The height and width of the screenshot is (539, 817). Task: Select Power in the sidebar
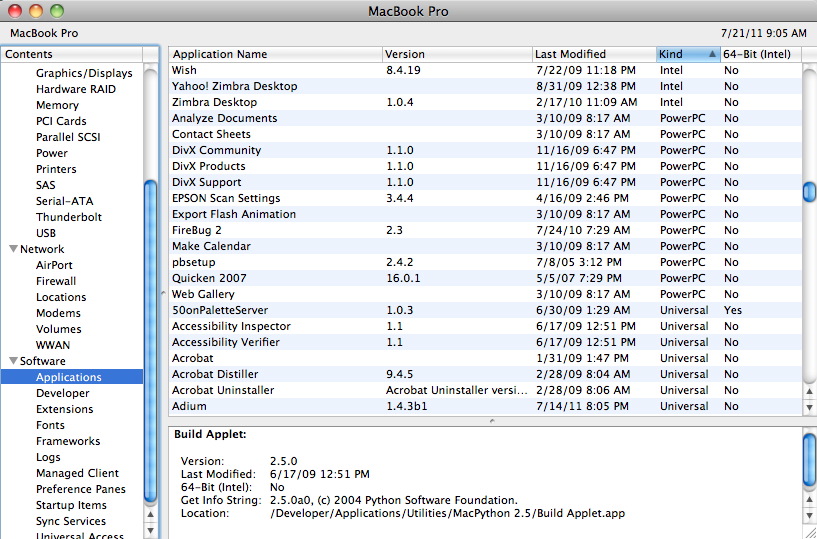(52, 153)
